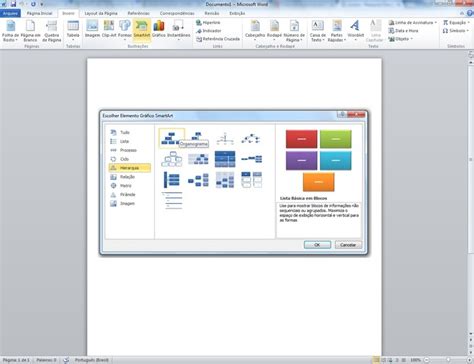Click the proofing check icon in status bar
Viewport: 474px width, 364px height.
click(x=66, y=360)
